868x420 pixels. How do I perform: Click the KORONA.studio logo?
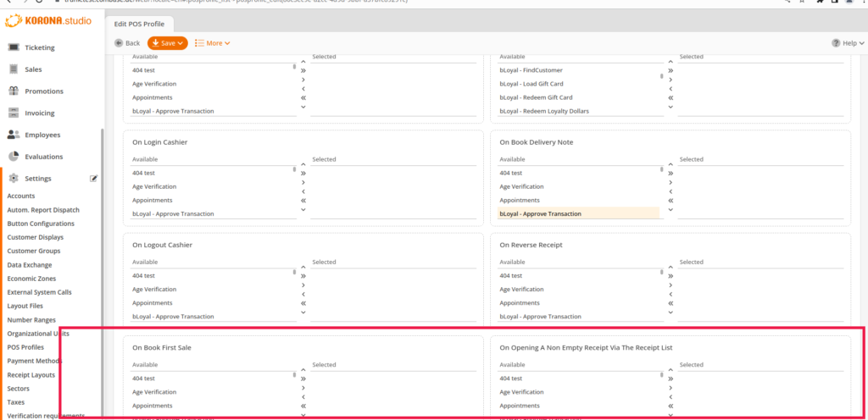[x=48, y=21]
